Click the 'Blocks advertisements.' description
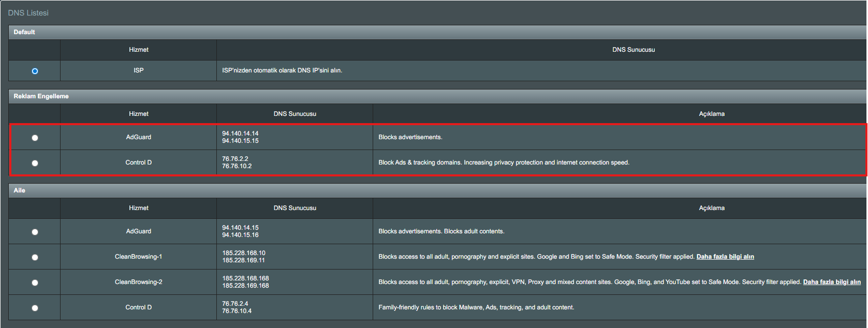This screenshot has width=868, height=328. tap(410, 137)
